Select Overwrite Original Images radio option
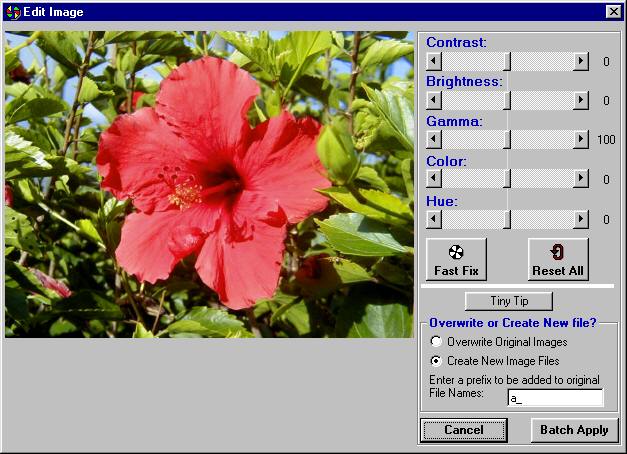Screen dimensions: 627x454 [499, 342]
